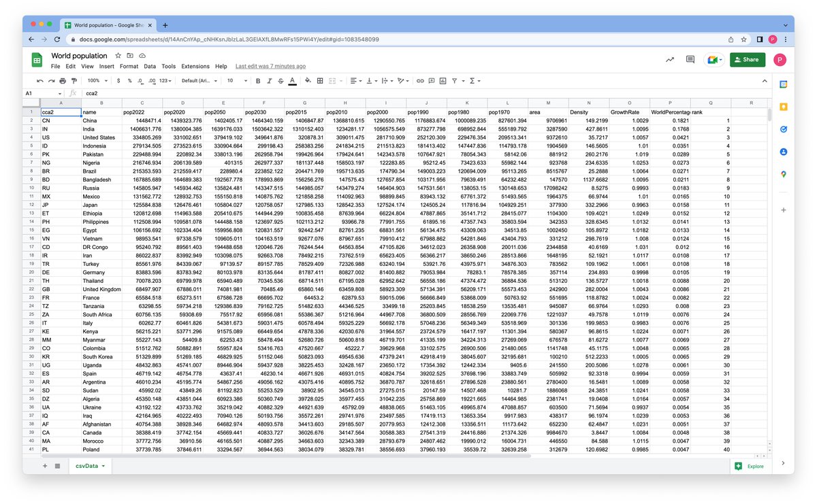
Task: Click the Move to folder icon
Action: tap(130, 55)
